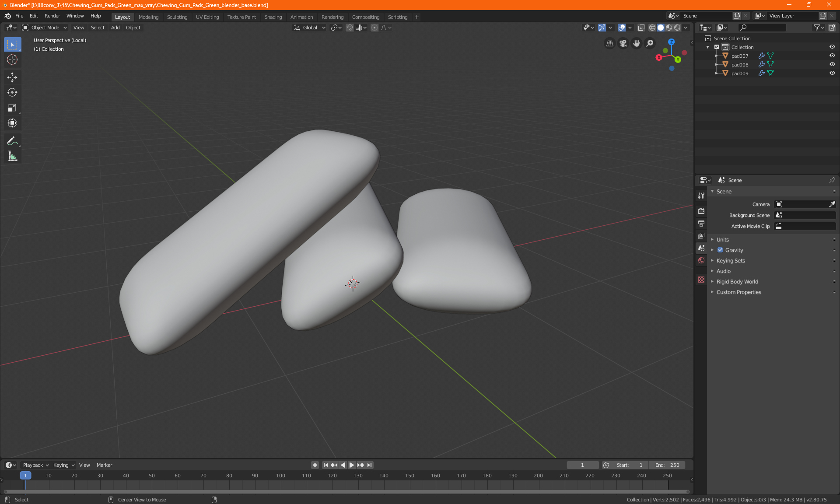
Task: Open the Object Mode dropdown
Action: pos(45,28)
